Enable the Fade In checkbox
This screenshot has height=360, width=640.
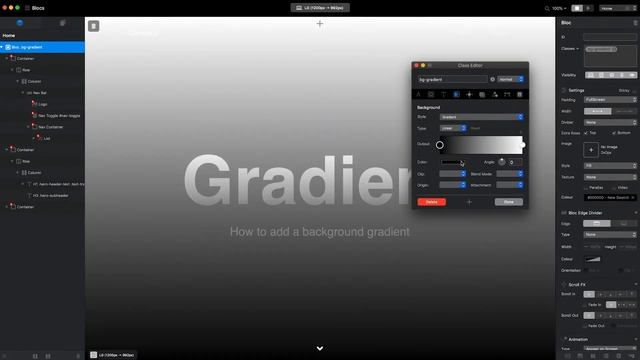[x=585, y=305]
